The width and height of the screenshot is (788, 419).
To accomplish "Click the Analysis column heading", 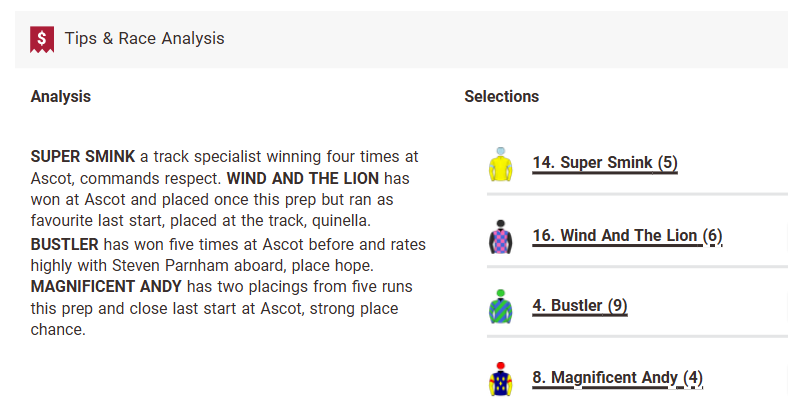I will [x=61, y=97].
